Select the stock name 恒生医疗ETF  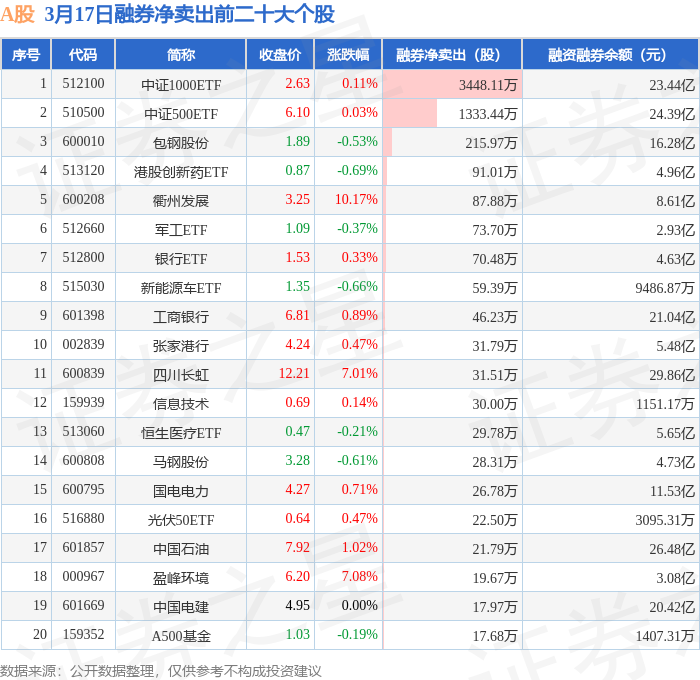181,433
